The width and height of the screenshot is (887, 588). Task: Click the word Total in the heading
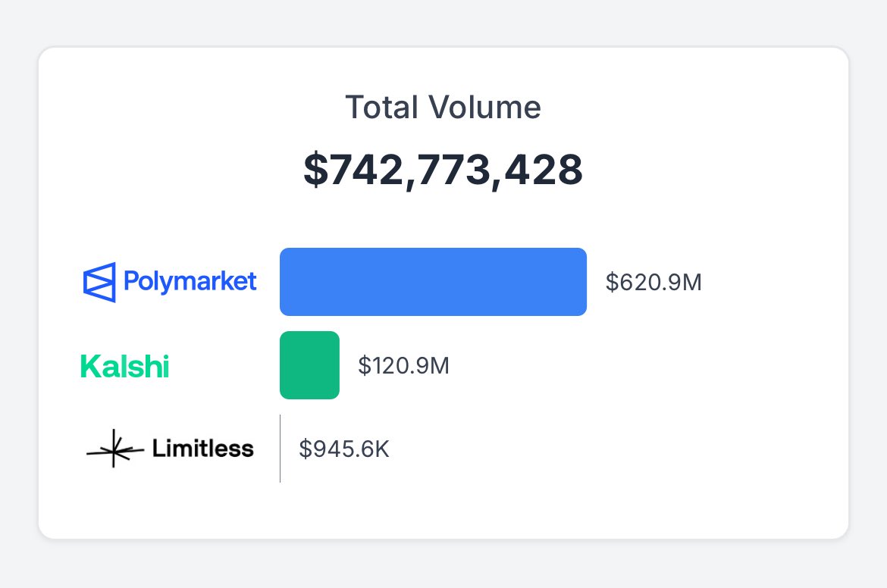382,108
